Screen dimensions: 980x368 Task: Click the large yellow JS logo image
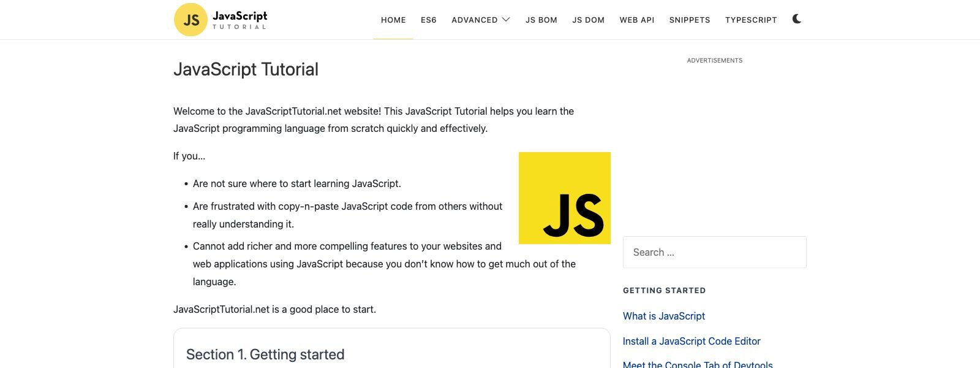click(x=565, y=198)
